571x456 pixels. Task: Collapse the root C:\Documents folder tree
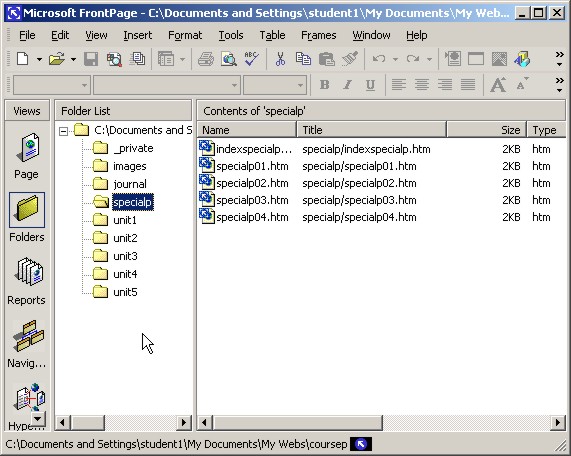tap(63, 131)
